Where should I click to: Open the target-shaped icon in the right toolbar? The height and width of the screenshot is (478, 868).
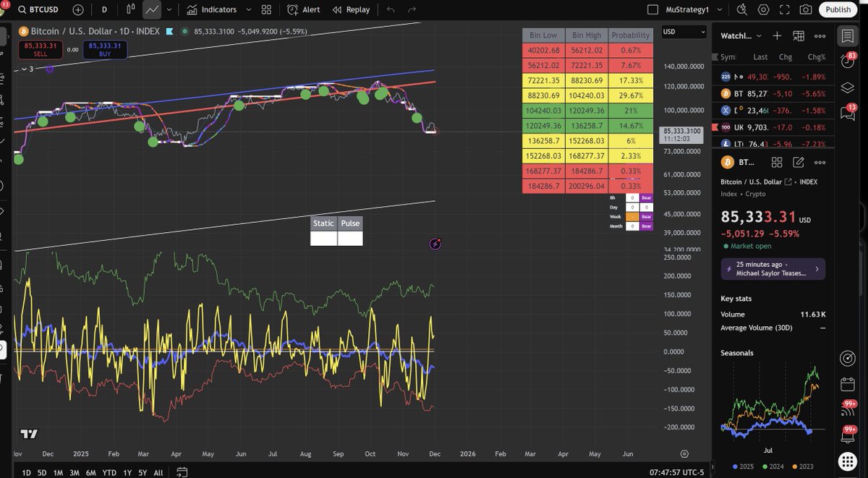tap(848, 359)
